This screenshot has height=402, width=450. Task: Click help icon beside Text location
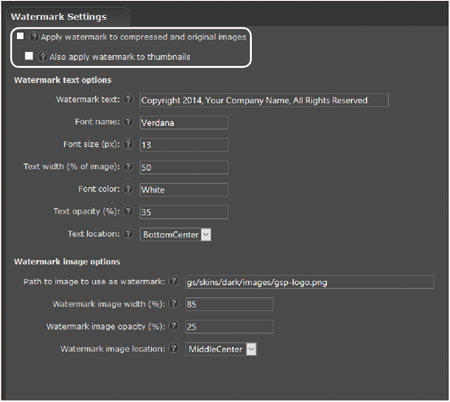[x=128, y=234]
